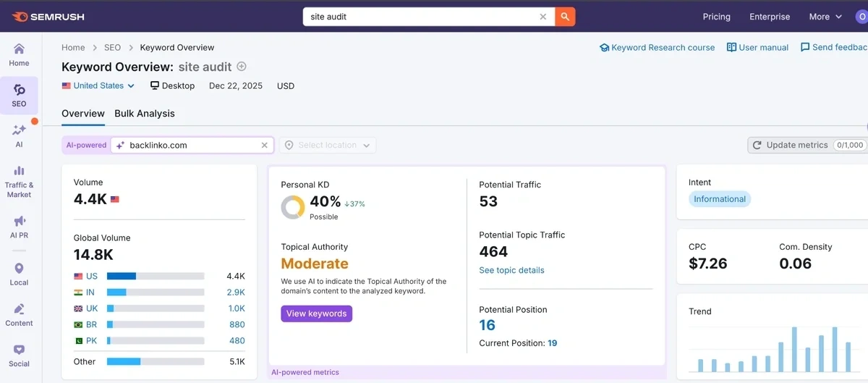Click the View keywords button
The width and height of the screenshot is (868, 383).
pyautogui.click(x=316, y=313)
